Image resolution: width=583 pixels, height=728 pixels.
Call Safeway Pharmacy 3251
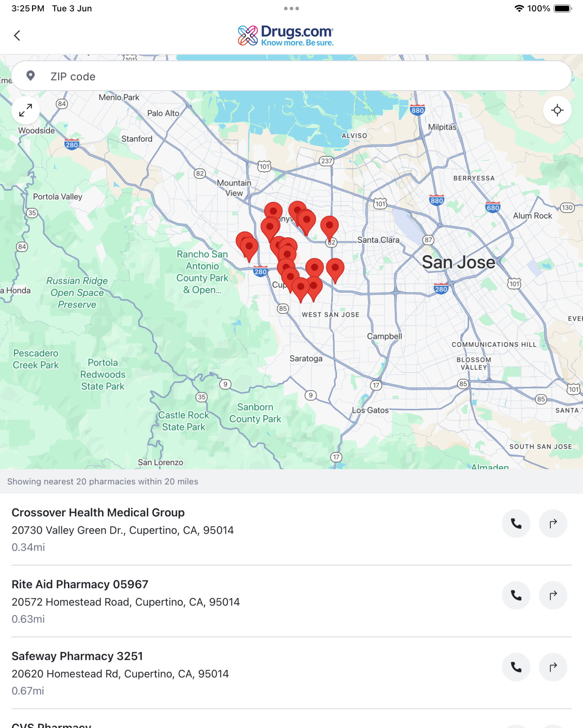point(516,667)
